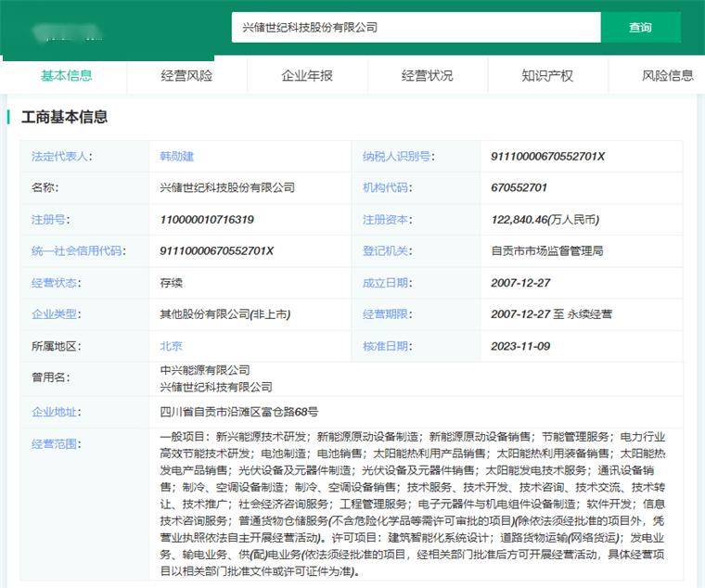This screenshot has height=588, width=705.
Task: Select former name 中兴能源有限公司
Action: pos(205,370)
